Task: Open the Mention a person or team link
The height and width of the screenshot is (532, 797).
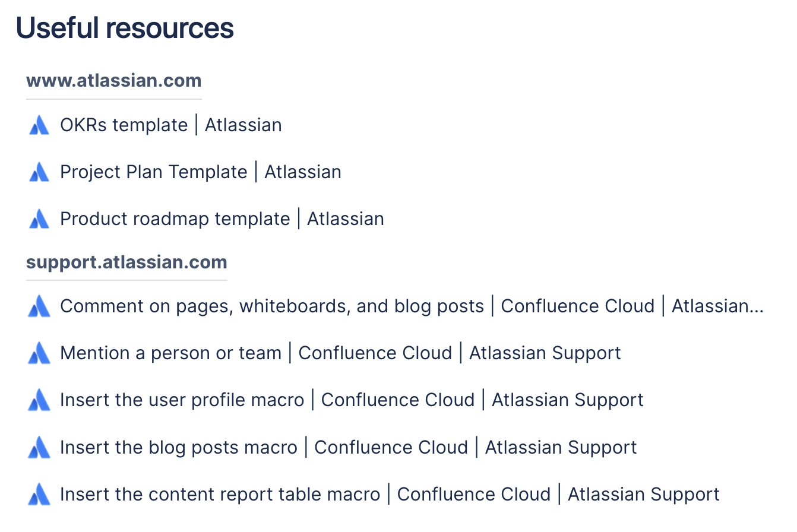Action: pyautogui.click(x=340, y=353)
